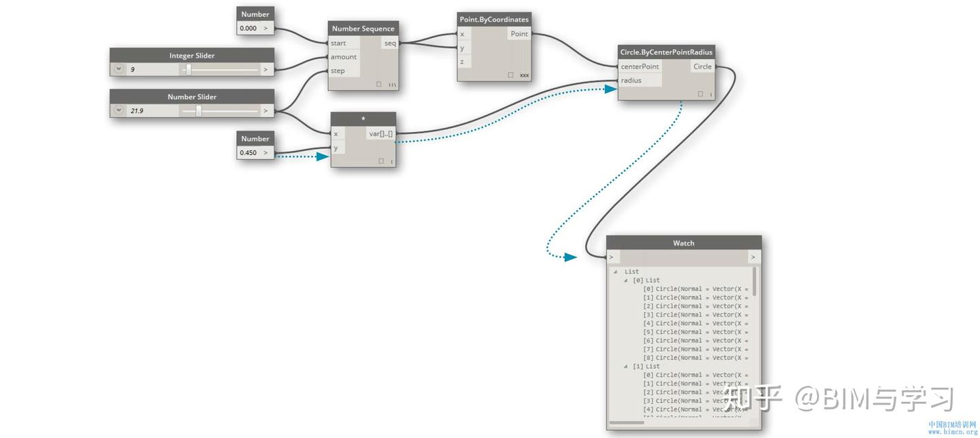
Task: Collapse the top-level List in Watch
Action: (616, 271)
